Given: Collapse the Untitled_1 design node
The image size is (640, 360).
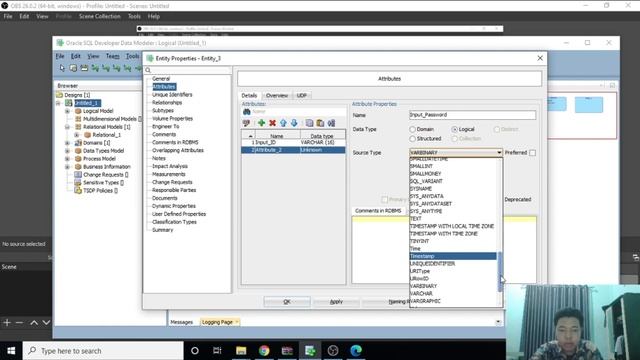Looking at the screenshot, I should coord(58,103).
